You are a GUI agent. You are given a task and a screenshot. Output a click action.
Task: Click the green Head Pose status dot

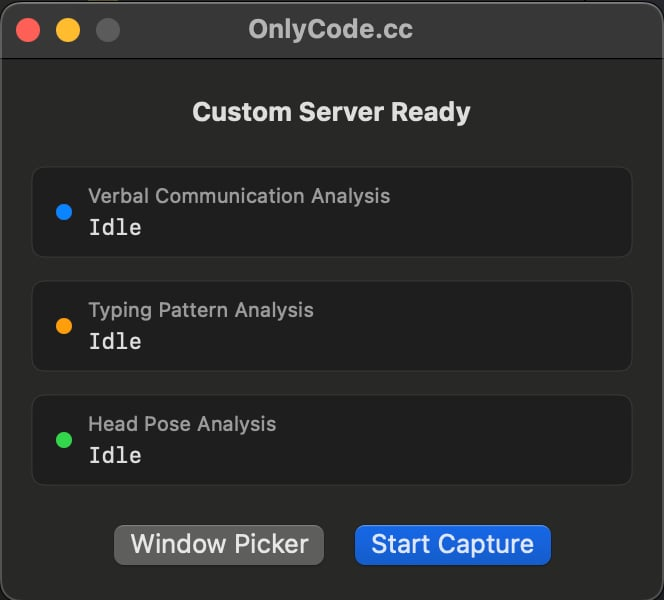(64, 440)
